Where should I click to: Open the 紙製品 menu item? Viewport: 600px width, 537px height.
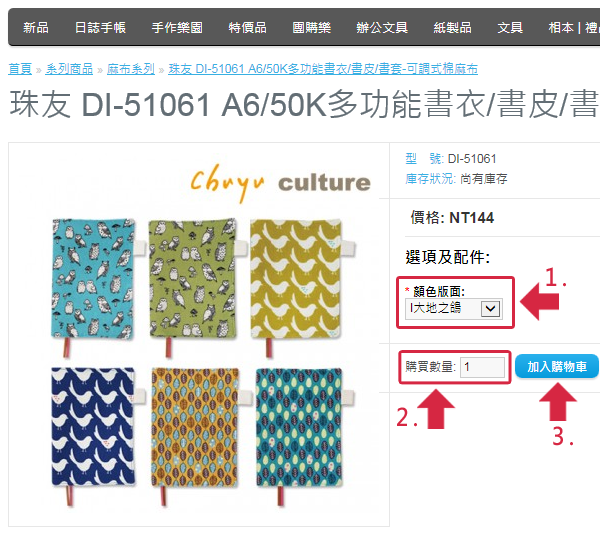[452, 28]
